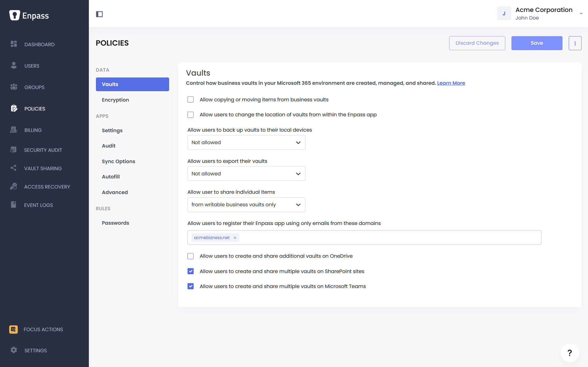588x367 pixels.
Task: Click the Billing icon
Action: [14, 130]
